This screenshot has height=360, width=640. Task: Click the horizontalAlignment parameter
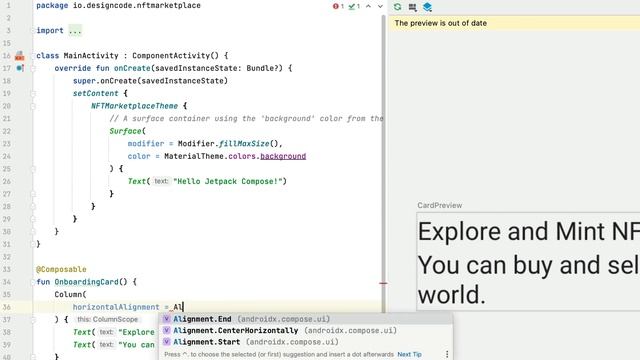tap(116, 307)
